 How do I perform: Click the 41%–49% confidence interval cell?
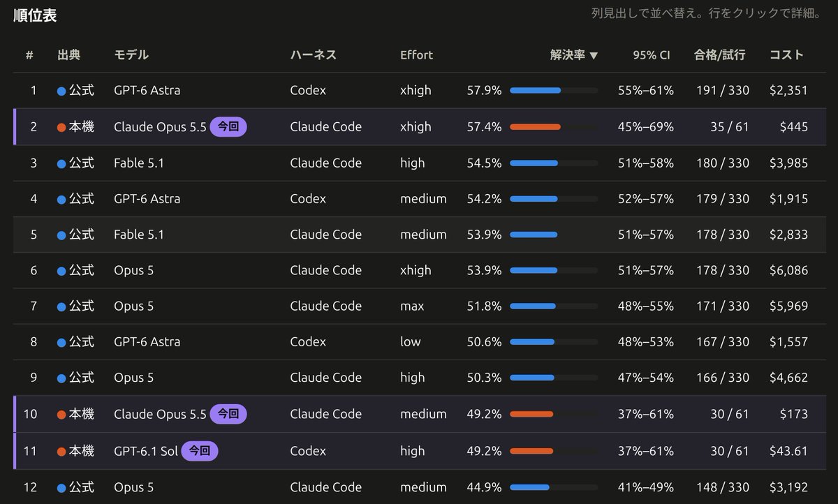click(646, 487)
